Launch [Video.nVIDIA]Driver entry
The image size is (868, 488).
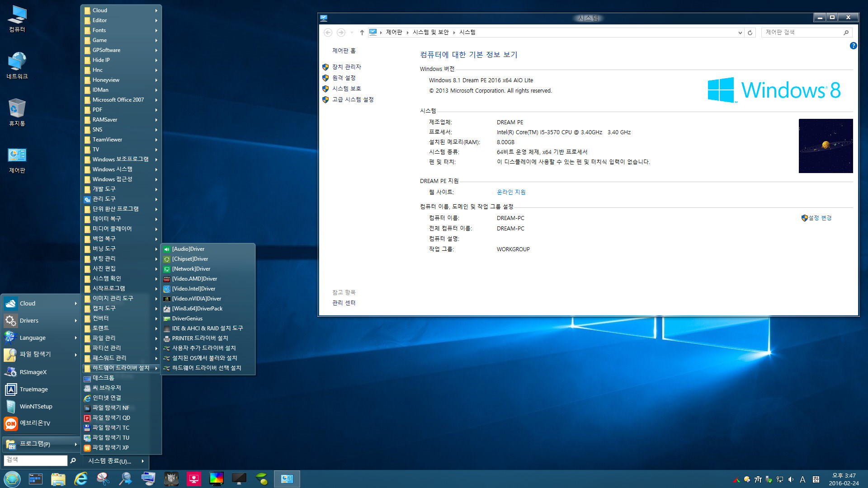click(208, 299)
